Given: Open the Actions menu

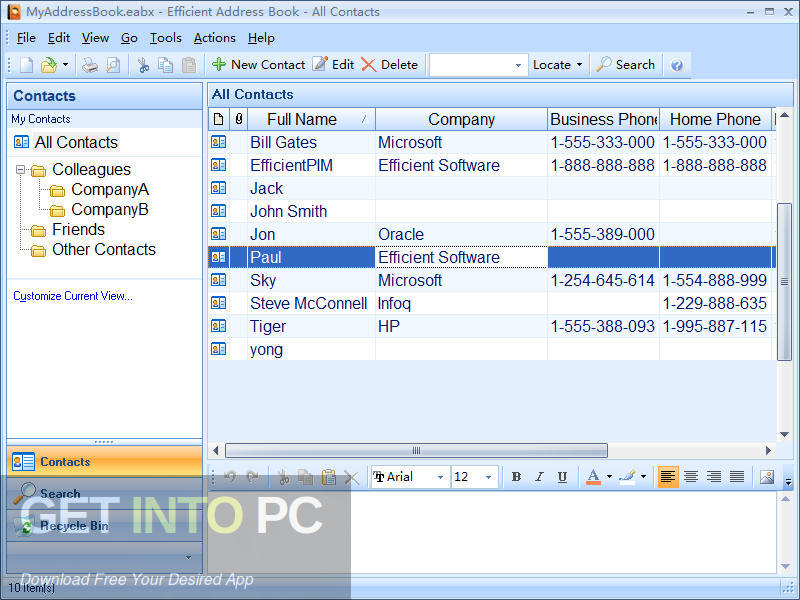Looking at the screenshot, I should tap(215, 38).
